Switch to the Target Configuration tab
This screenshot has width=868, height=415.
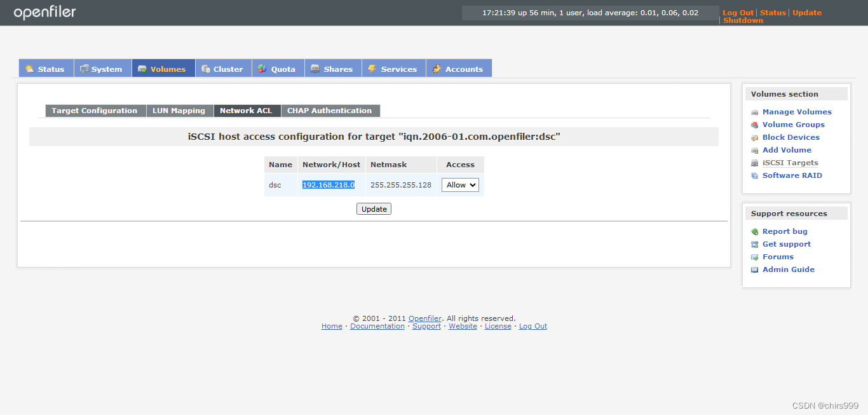pos(95,110)
